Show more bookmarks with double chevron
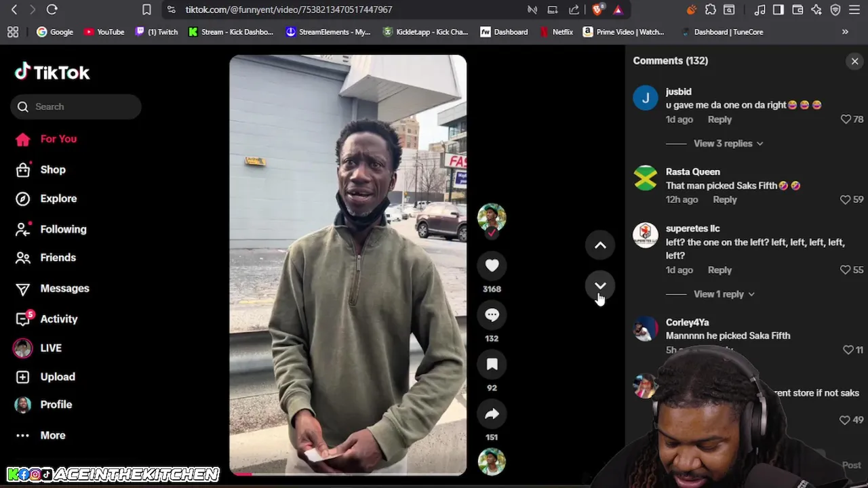Screen dimensions: 868x488 845,32
